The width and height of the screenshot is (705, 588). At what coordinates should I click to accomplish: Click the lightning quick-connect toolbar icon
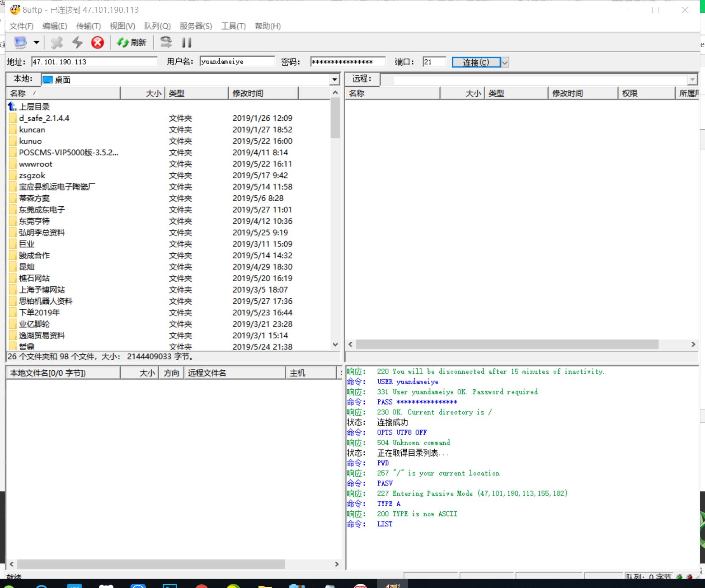point(77,42)
